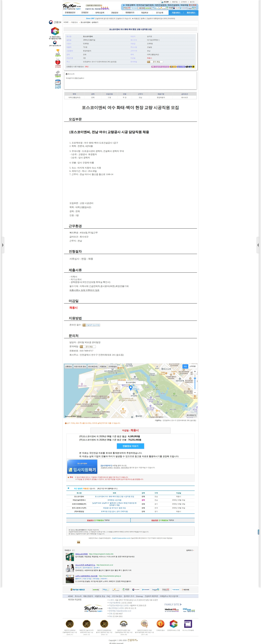This screenshot has width=261, height=644.
Task: Go to the Worker.co.kr home logo in the header
Action: [x=72, y=6]
